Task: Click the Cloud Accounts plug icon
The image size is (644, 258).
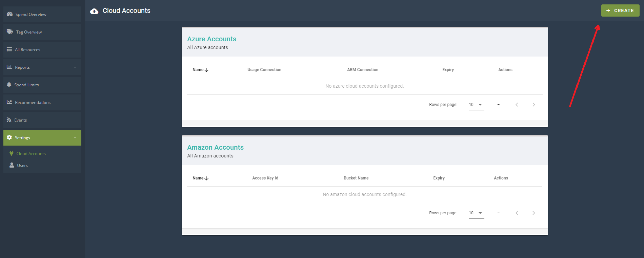Action: pos(12,153)
